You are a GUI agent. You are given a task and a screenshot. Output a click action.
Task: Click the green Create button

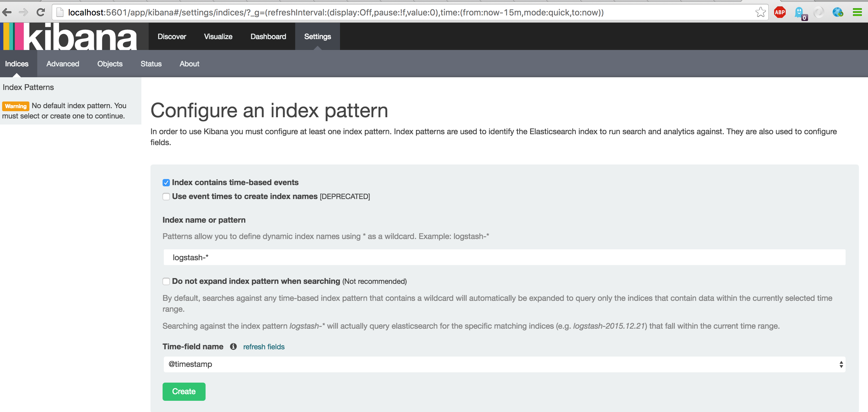184,391
